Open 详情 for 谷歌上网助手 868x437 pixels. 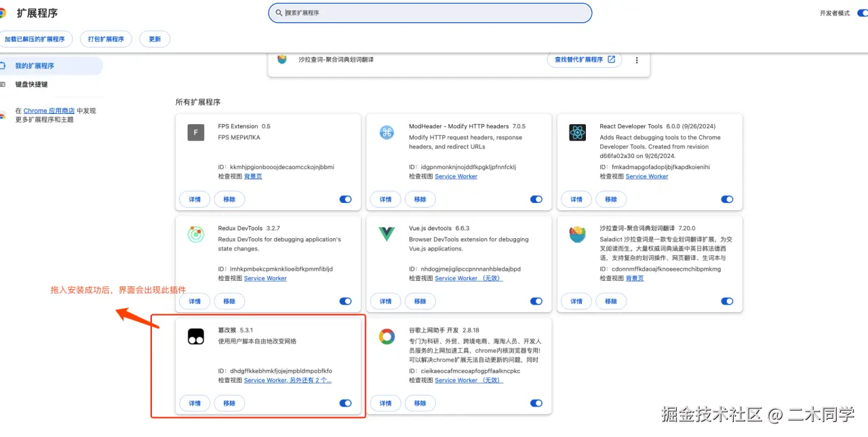coord(385,403)
